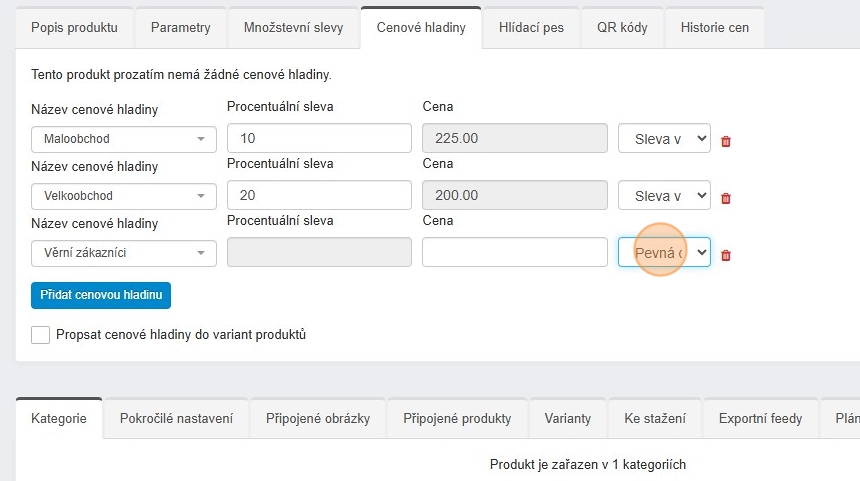Expand the Velkoobchod row's Sleva v dropdown
Screen dimensions: 860x481
[664, 196]
